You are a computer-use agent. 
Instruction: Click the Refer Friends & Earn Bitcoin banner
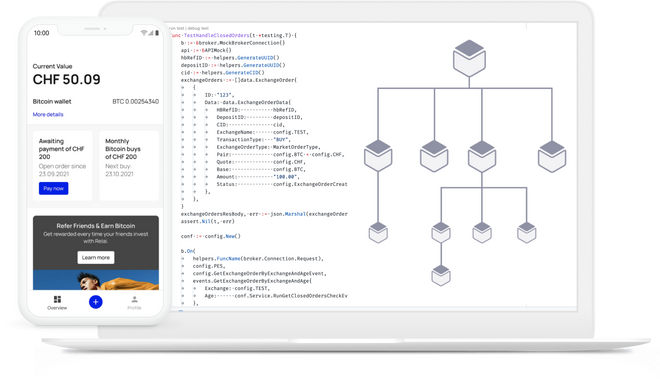[x=96, y=253]
